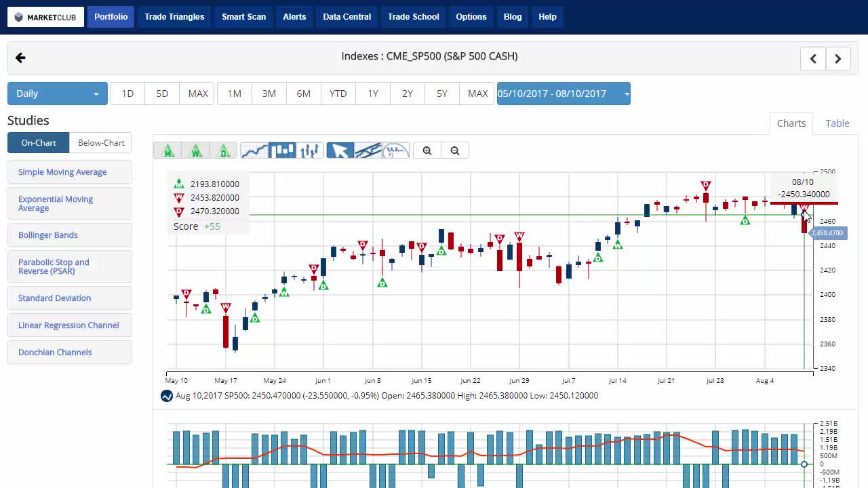Set chart range to YTD

tap(338, 94)
